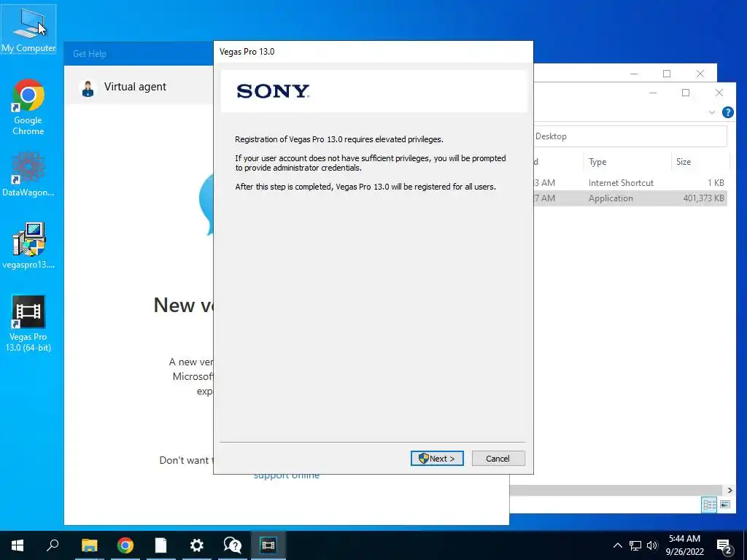Switch File Explorer to details view icon
This screenshot has height=560, width=747.
[709, 505]
